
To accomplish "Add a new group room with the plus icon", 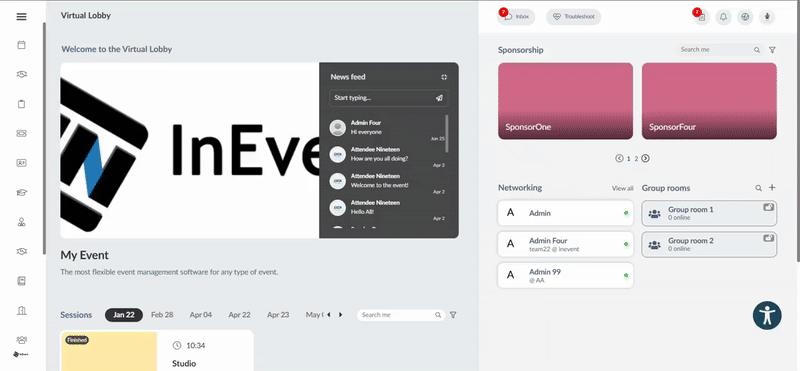I will pyautogui.click(x=772, y=187).
